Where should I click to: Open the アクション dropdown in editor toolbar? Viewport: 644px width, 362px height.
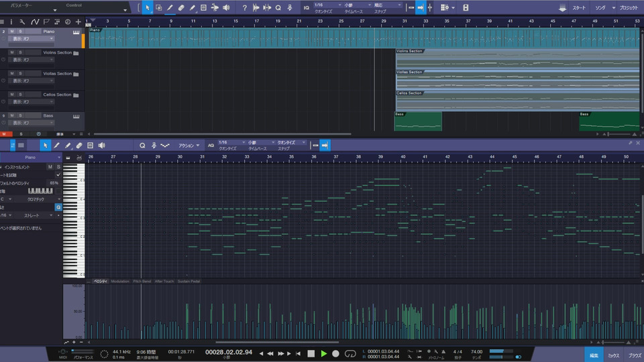(189, 145)
